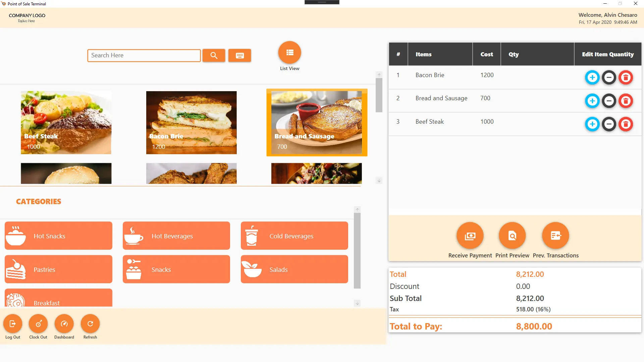Click the Clock Out icon

tap(38, 324)
